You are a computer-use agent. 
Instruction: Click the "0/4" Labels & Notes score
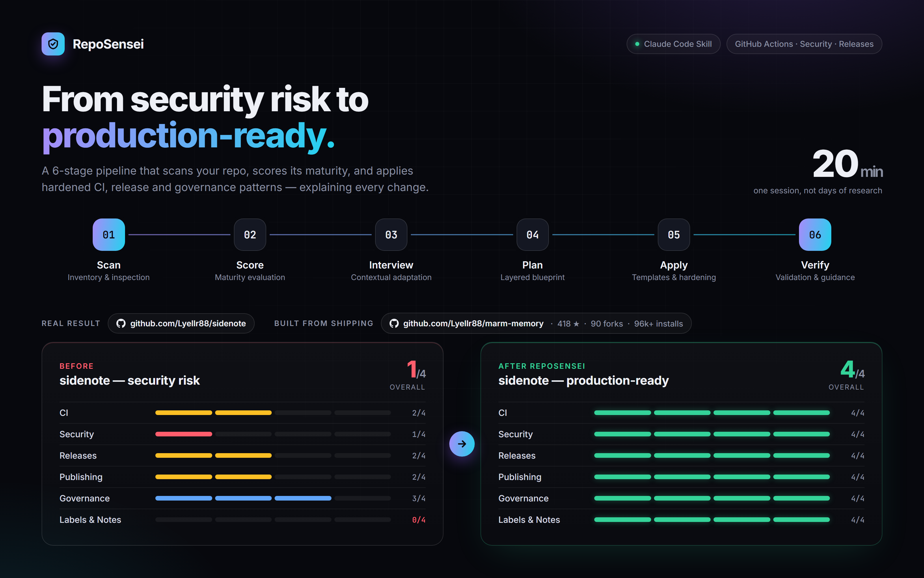point(419,520)
